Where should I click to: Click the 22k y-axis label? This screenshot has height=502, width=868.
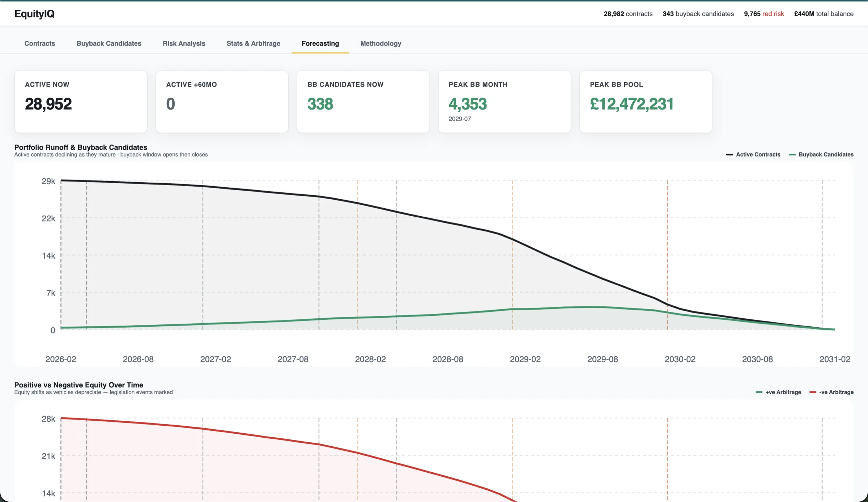pyautogui.click(x=48, y=218)
